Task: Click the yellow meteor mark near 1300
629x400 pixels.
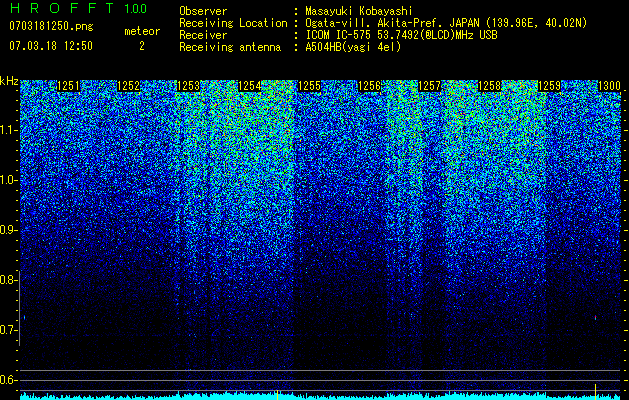Action: (595, 392)
